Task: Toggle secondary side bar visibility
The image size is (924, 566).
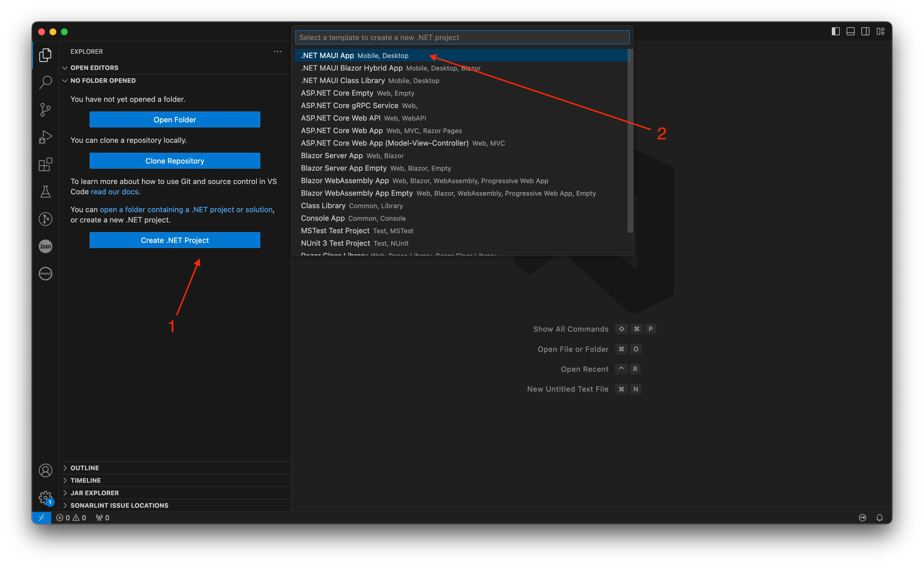Action: [865, 32]
